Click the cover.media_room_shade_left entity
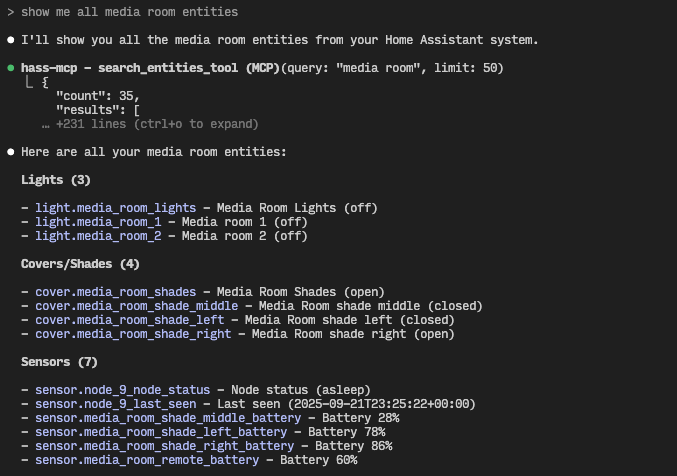The width and height of the screenshot is (677, 476). [129, 320]
